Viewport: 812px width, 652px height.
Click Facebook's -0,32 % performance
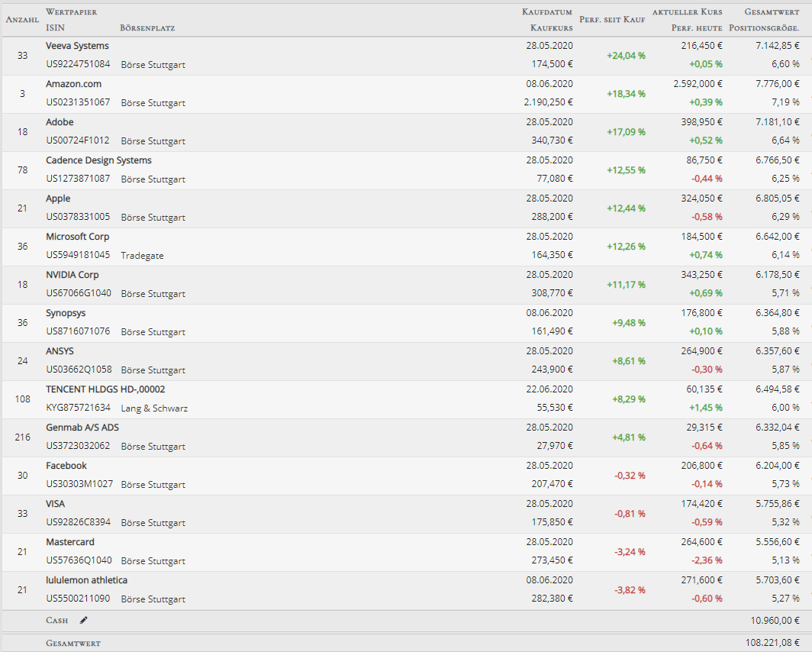[x=630, y=476]
